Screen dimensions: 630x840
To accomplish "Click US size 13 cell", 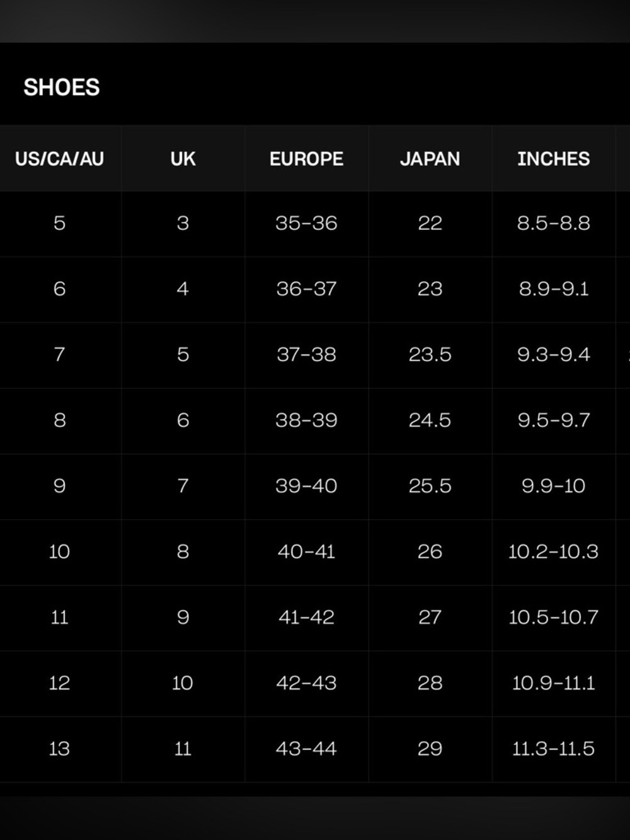I will click(59, 749).
